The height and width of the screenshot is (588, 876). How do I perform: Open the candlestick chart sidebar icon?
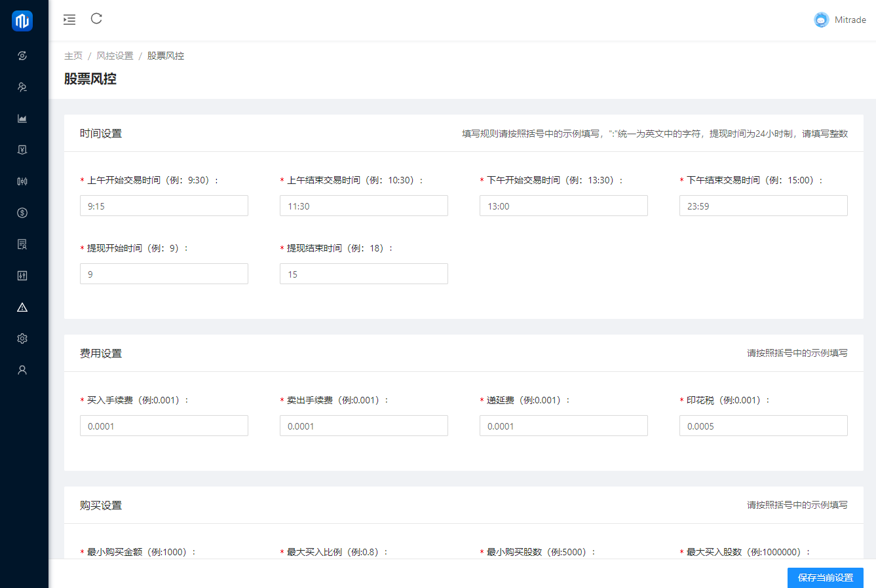tap(22, 181)
